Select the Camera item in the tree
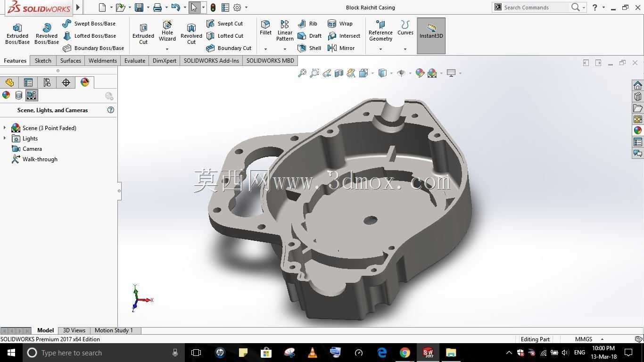Viewport: 644px width, 362px height. pos(27,148)
